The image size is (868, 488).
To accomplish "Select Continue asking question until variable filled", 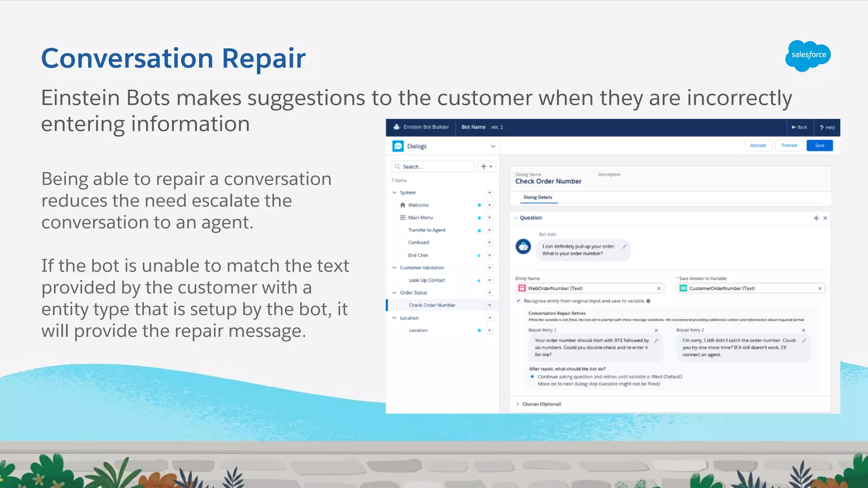I will [x=532, y=377].
